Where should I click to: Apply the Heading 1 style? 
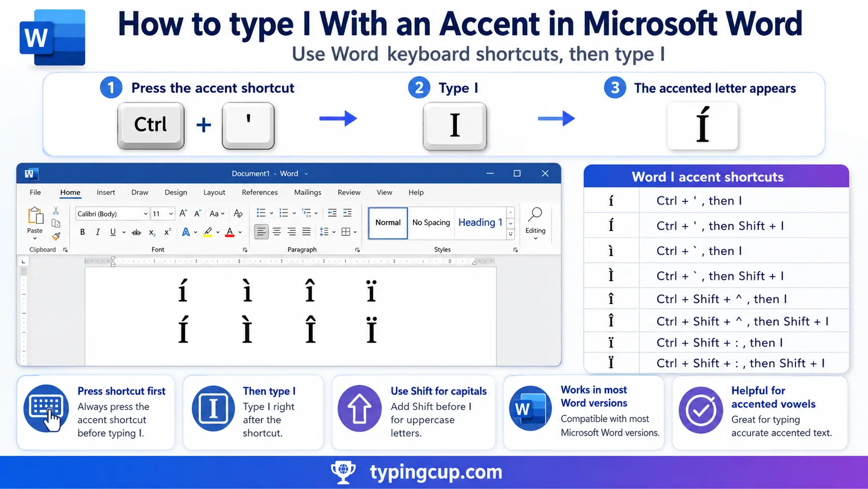(480, 222)
